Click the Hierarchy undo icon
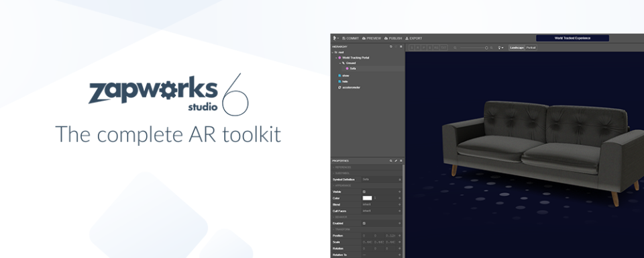The width and height of the screenshot is (644, 258). point(391,46)
